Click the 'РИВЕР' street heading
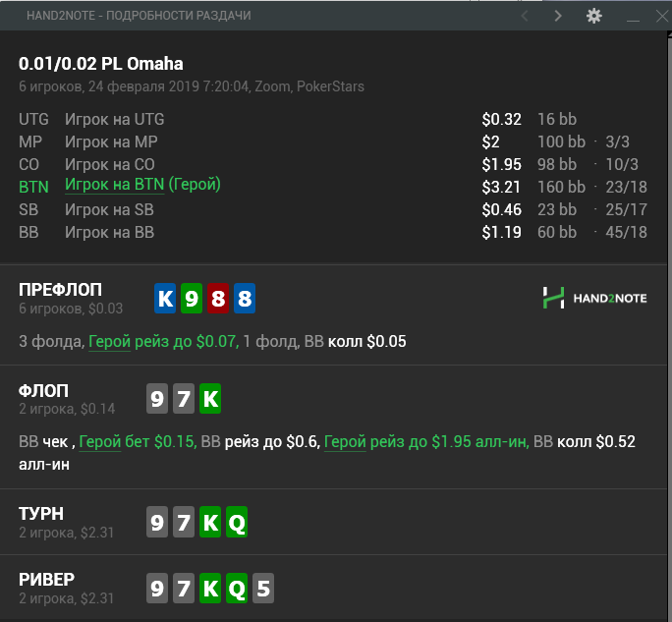The height and width of the screenshot is (622, 672). (x=47, y=580)
